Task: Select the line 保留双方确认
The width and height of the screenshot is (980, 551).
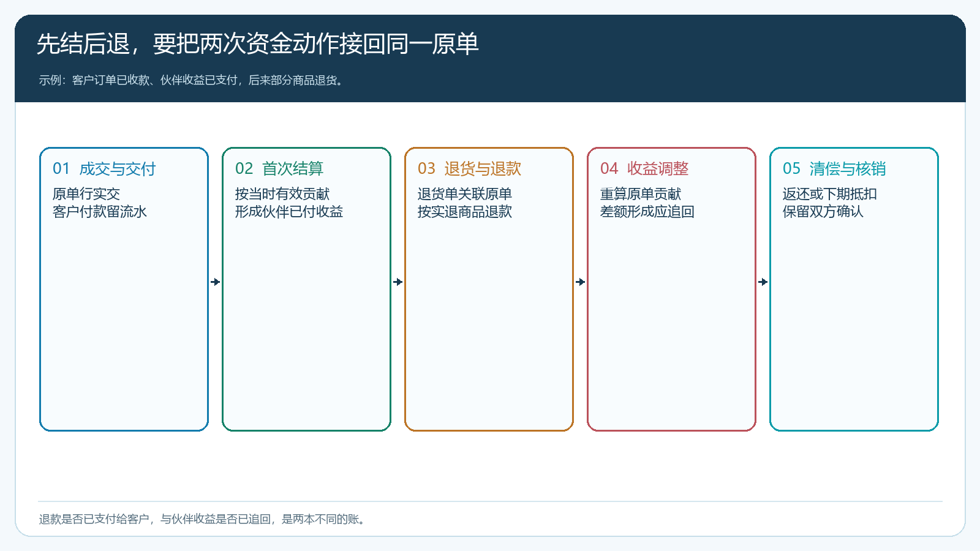Action: pyautogui.click(x=823, y=212)
